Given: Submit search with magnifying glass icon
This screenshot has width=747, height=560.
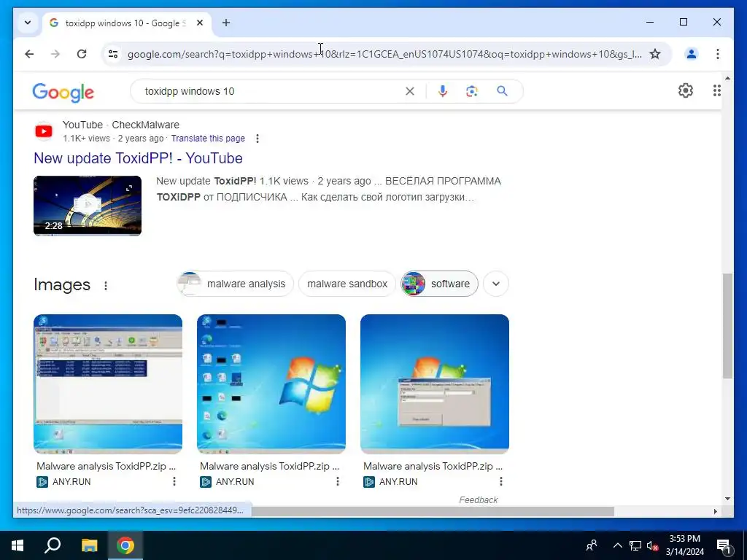Looking at the screenshot, I should click(502, 91).
